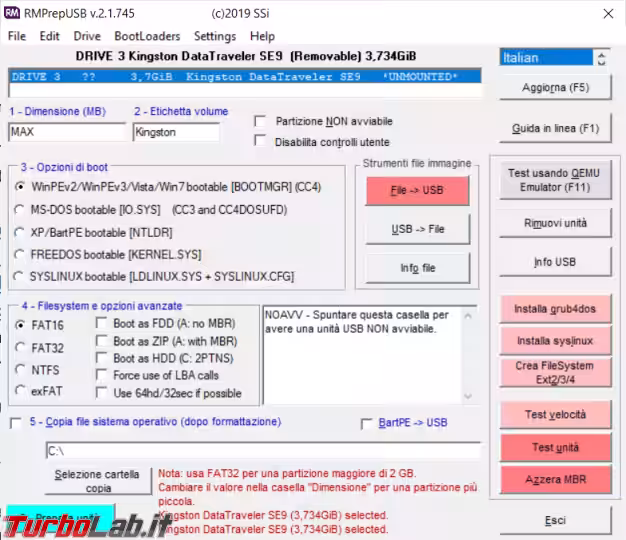Enable Partizione NON avviabile checkbox
Image resolution: width=626 pixels, height=540 pixels.
(x=260, y=121)
